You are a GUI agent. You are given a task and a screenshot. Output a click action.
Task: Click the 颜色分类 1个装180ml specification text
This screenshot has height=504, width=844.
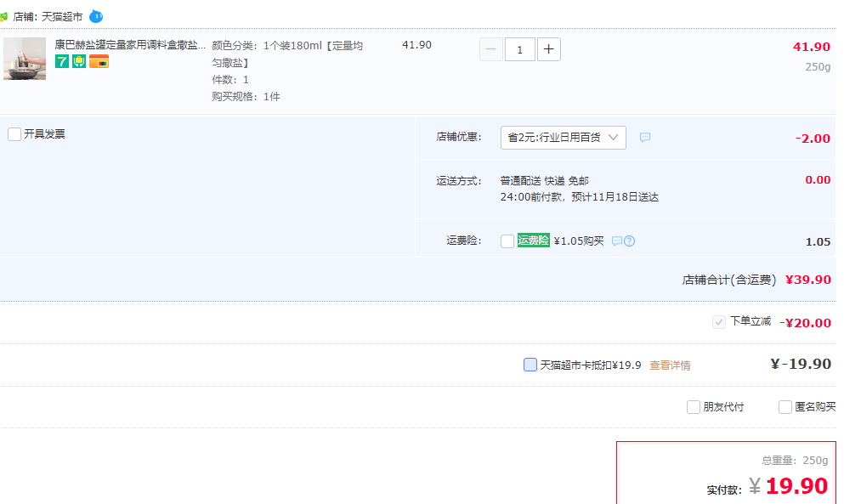tap(287, 54)
